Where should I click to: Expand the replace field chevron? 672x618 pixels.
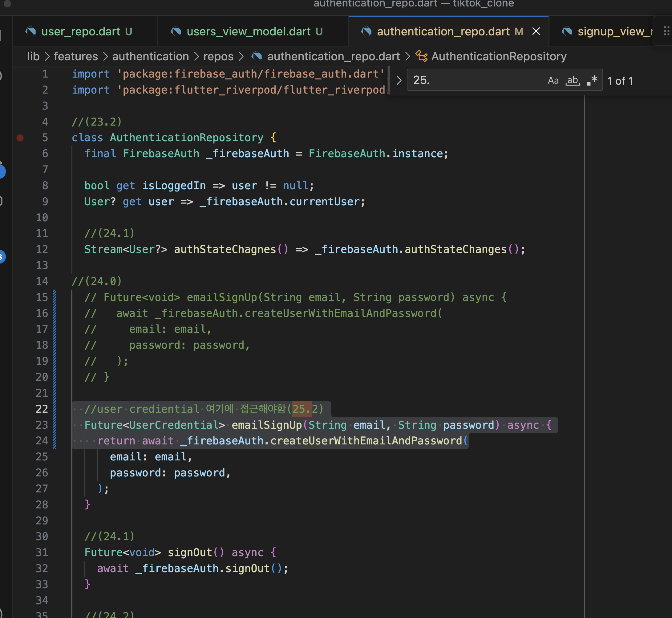(399, 81)
